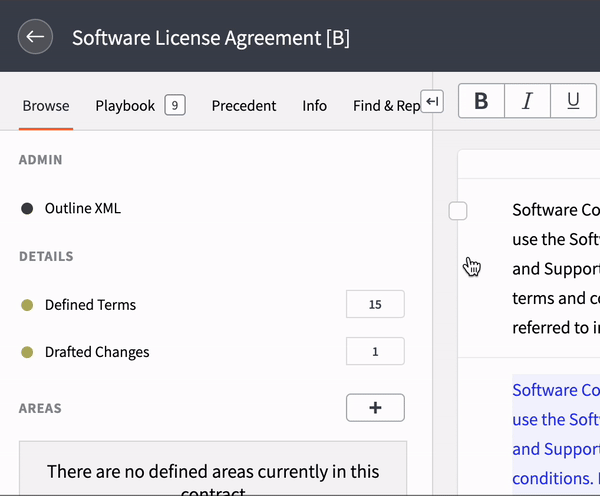Screen dimensions: 600x496
Task: Click the Defined Terms count 15
Action: click(x=375, y=304)
